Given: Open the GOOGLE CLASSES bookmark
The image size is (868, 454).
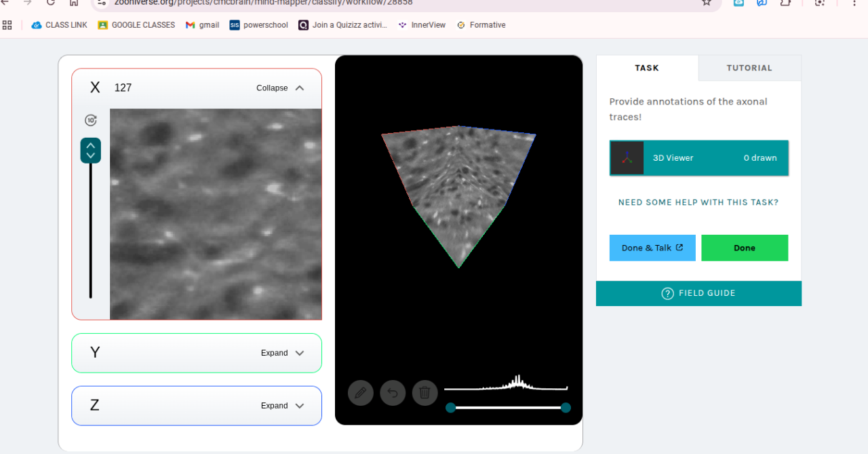Looking at the screenshot, I should [136, 25].
